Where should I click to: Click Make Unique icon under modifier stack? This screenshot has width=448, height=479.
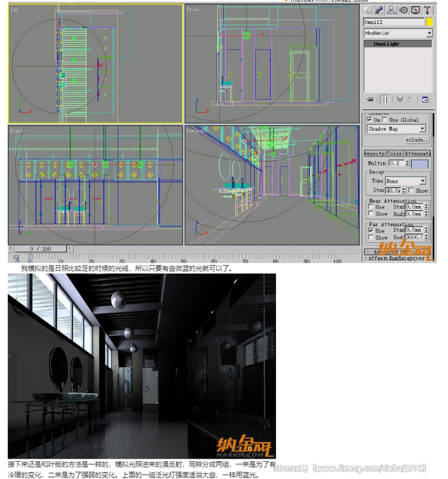(399, 100)
